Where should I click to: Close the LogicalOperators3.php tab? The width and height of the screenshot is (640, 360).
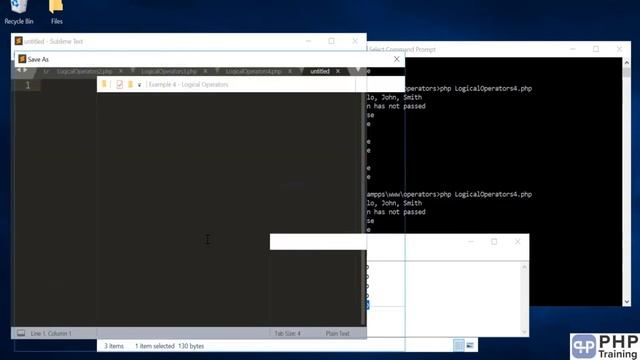(205, 71)
